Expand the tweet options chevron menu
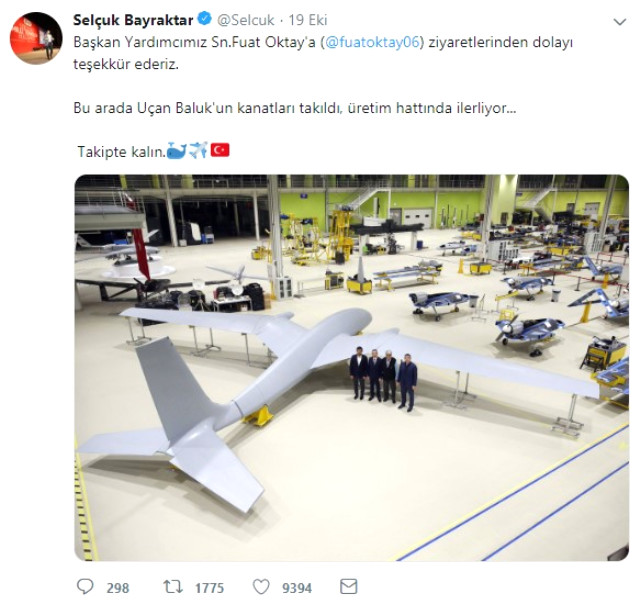Screen dimensions: 640x604 620,22
